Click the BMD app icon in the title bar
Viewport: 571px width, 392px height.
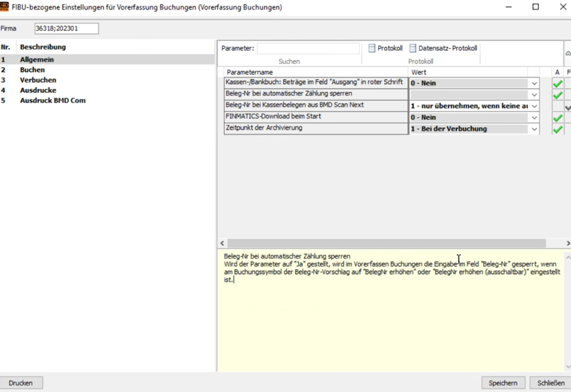pyautogui.click(x=6, y=8)
